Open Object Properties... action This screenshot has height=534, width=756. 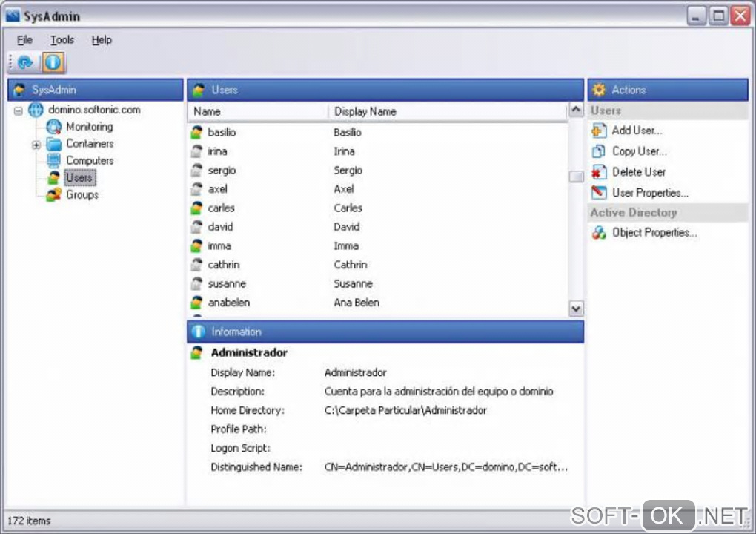click(654, 232)
